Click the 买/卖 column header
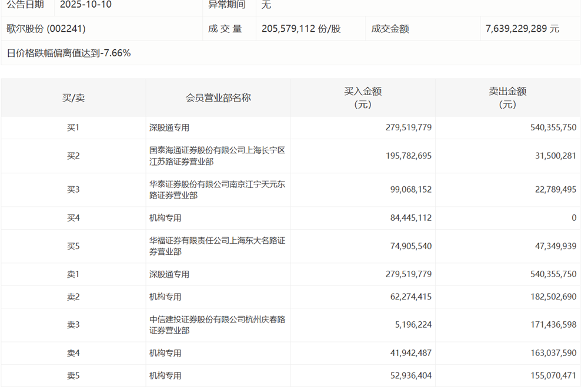The image size is (588, 390). tap(73, 98)
